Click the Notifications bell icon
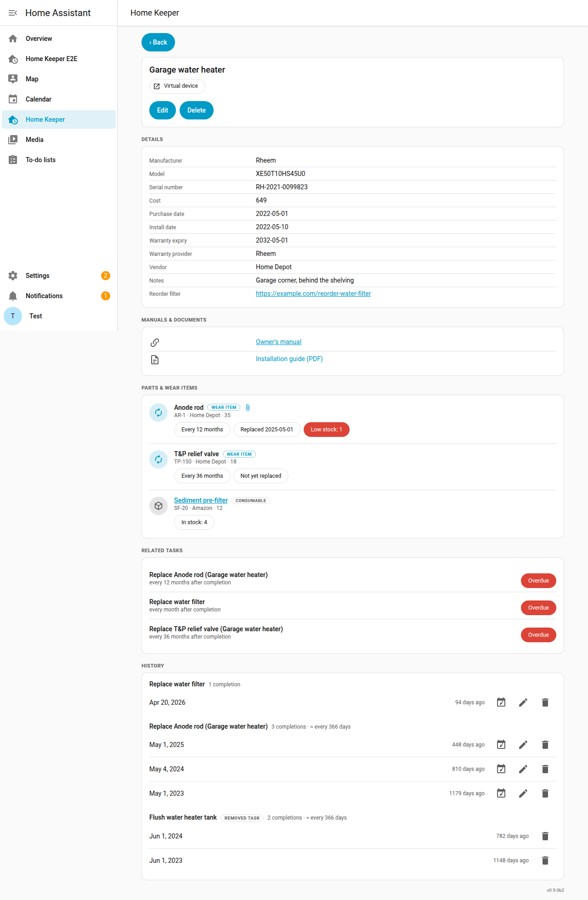Viewport: 588px width, 900px height. [x=13, y=296]
